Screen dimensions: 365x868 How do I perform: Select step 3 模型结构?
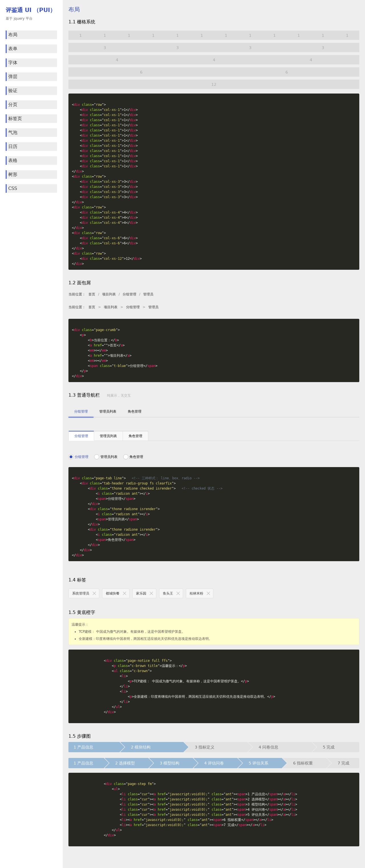[174, 763]
